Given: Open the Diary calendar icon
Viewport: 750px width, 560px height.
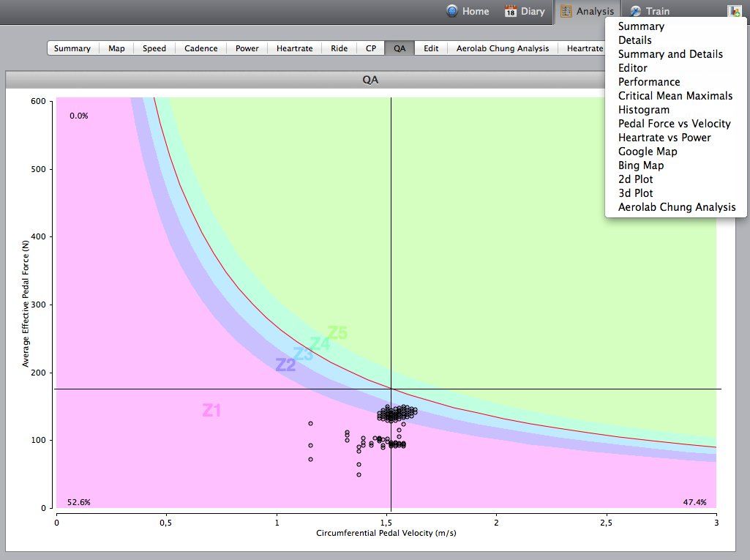Looking at the screenshot, I should click(x=511, y=11).
